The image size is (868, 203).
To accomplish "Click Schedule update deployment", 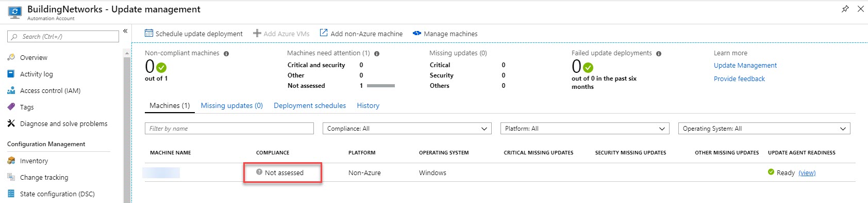I will [199, 34].
